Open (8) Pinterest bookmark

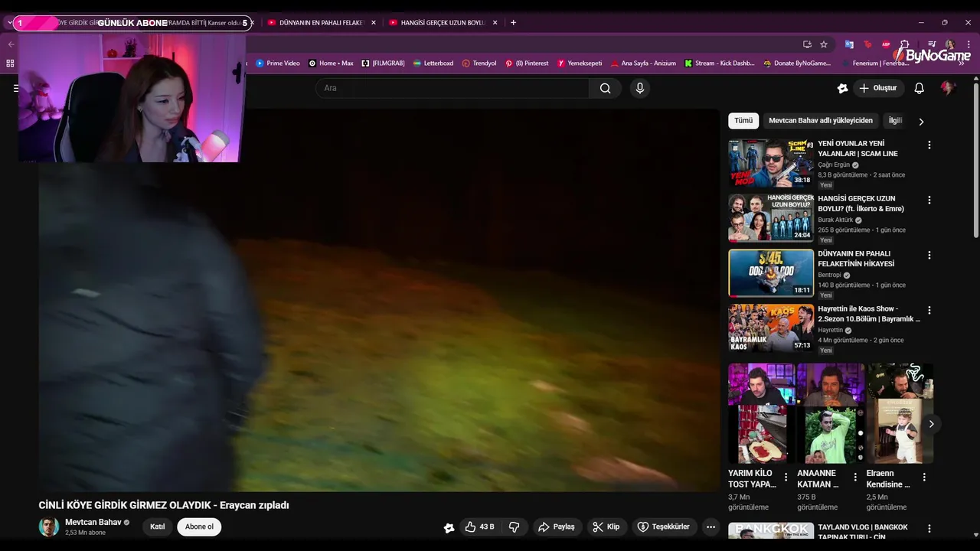(x=527, y=64)
